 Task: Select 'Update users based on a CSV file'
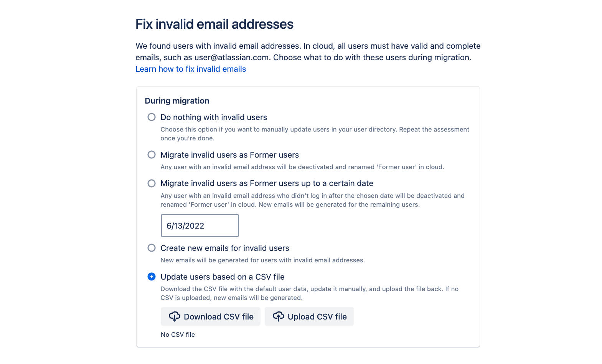[152, 277]
